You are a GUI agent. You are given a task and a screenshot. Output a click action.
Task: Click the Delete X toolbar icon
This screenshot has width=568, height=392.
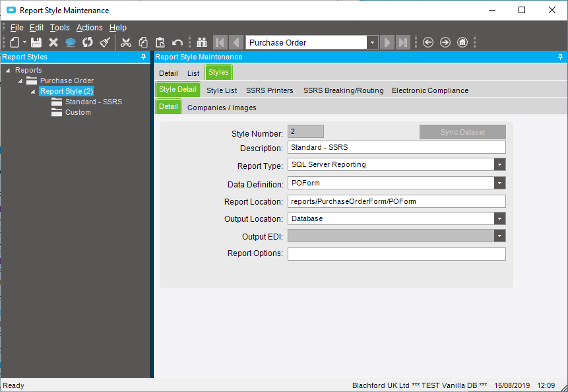53,42
